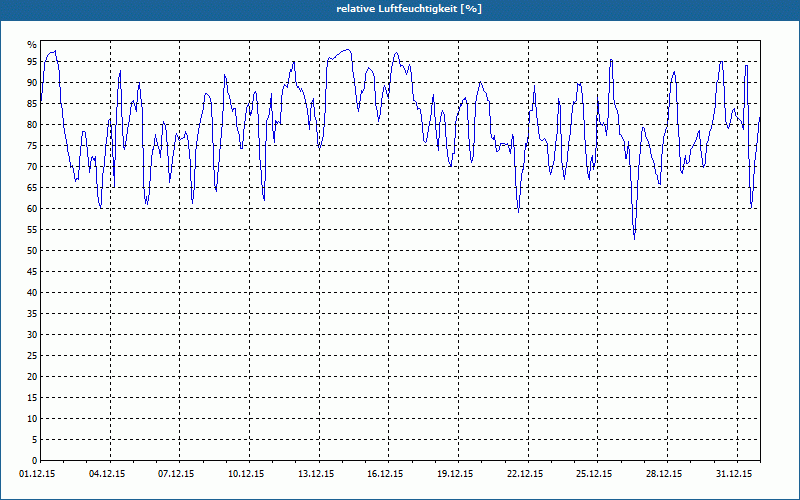Click the y-axis value 10
The width and height of the screenshot is (800, 500).
[32, 418]
